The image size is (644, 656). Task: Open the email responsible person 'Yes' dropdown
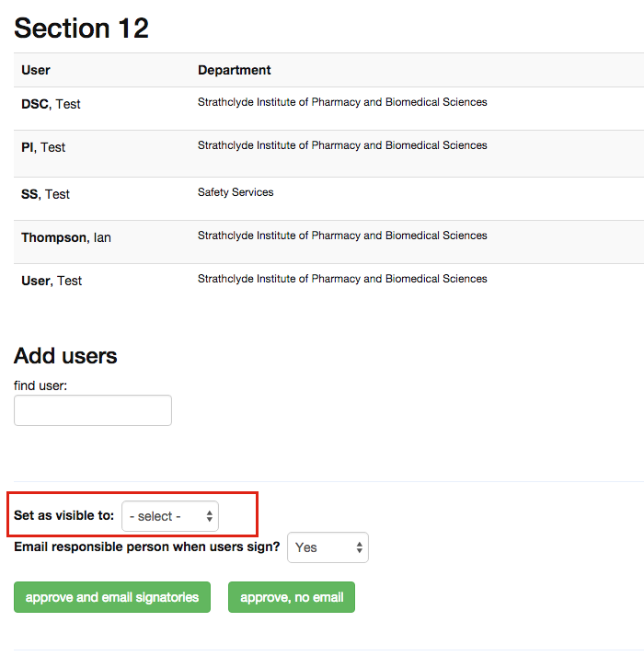click(x=328, y=547)
